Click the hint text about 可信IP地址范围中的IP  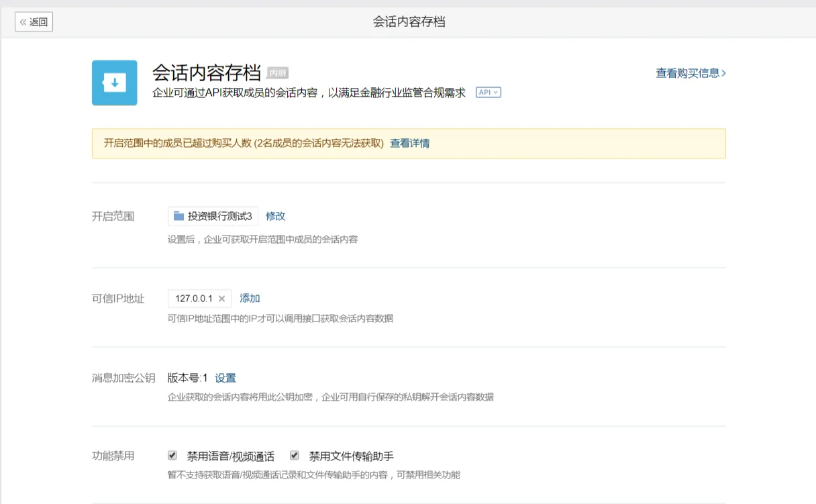[x=280, y=318]
